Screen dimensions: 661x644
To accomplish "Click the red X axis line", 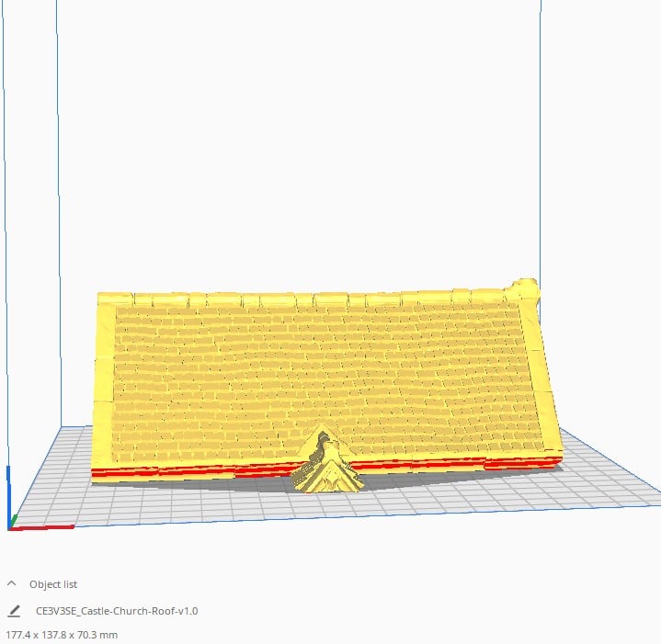I will tap(46, 527).
